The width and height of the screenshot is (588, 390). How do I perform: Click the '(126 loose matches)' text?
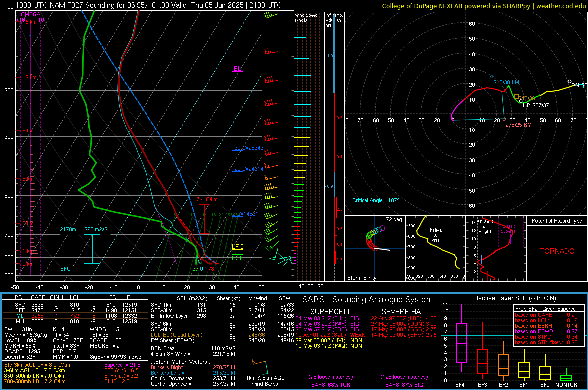coord(404,377)
